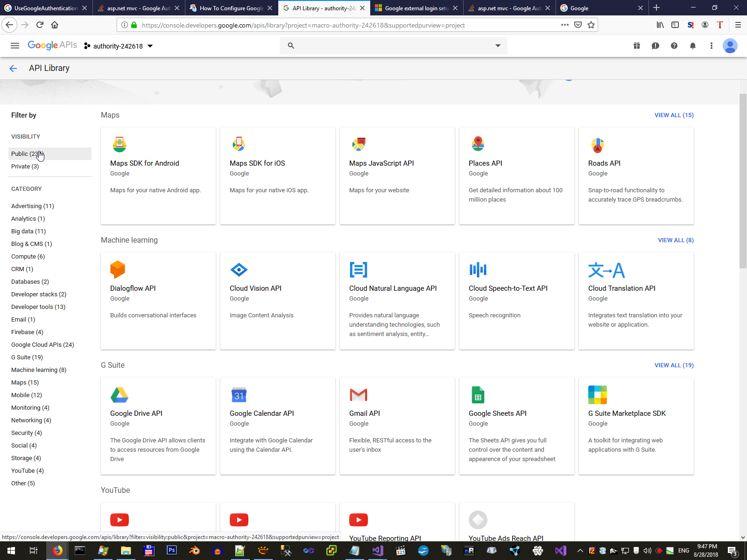747x560 pixels.
Task: Expand the search bar dropdown arrow
Action: (498, 46)
